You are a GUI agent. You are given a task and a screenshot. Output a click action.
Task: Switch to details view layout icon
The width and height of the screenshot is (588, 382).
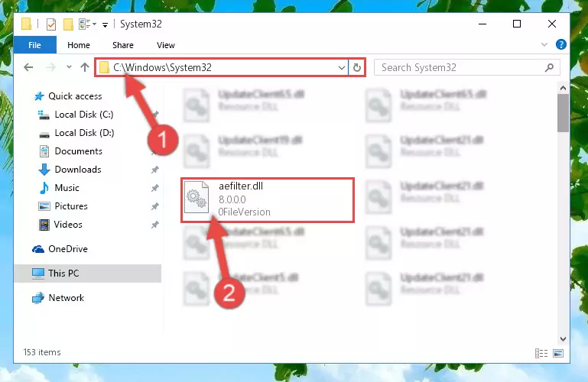coord(541,353)
